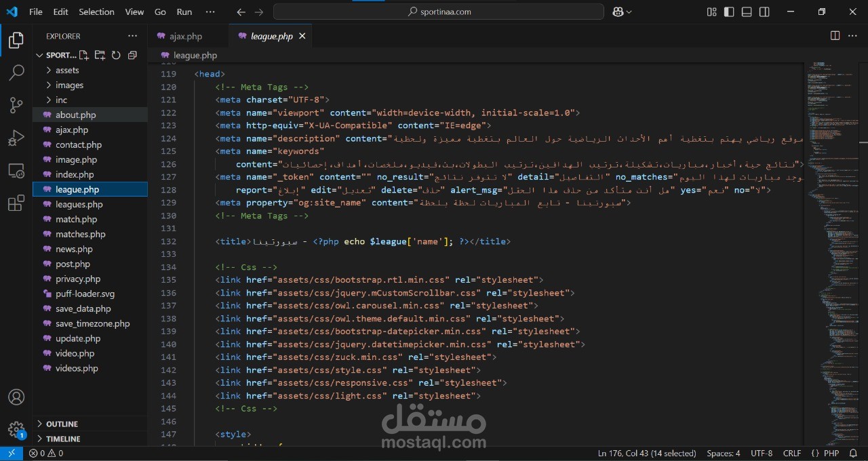Viewport: 868px width, 461px height.
Task: Change encoding via UTF-8
Action: (x=762, y=454)
